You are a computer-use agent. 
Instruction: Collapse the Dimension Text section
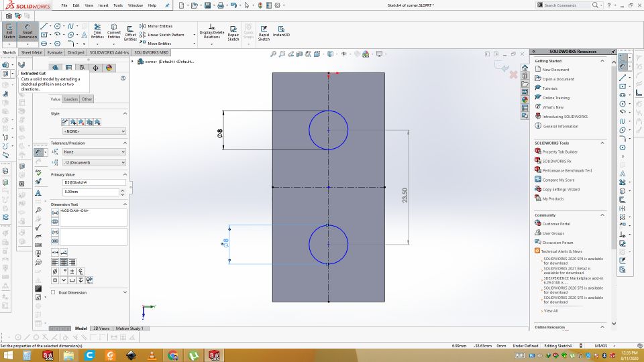tap(125, 204)
